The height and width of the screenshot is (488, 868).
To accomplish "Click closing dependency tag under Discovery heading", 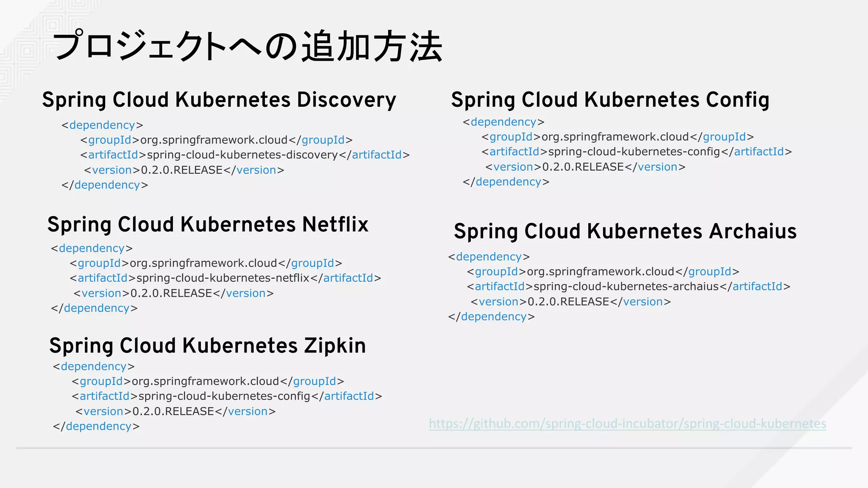I will (x=105, y=185).
